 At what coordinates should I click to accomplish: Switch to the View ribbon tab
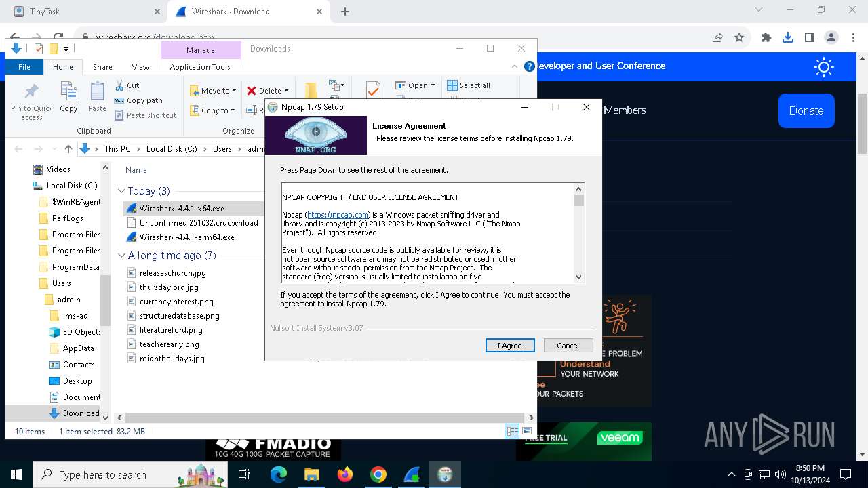pyautogui.click(x=140, y=67)
